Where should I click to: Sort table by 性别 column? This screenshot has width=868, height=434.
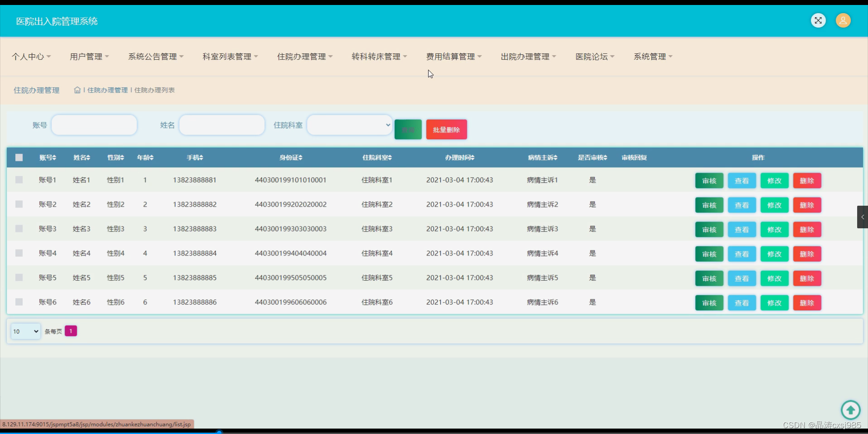pos(116,157)
